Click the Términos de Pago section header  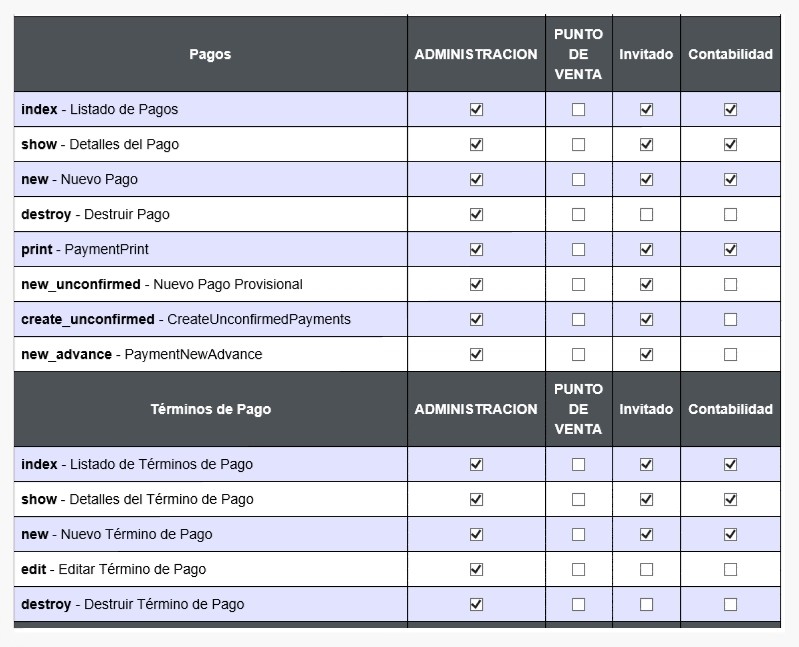coord(210,409)
